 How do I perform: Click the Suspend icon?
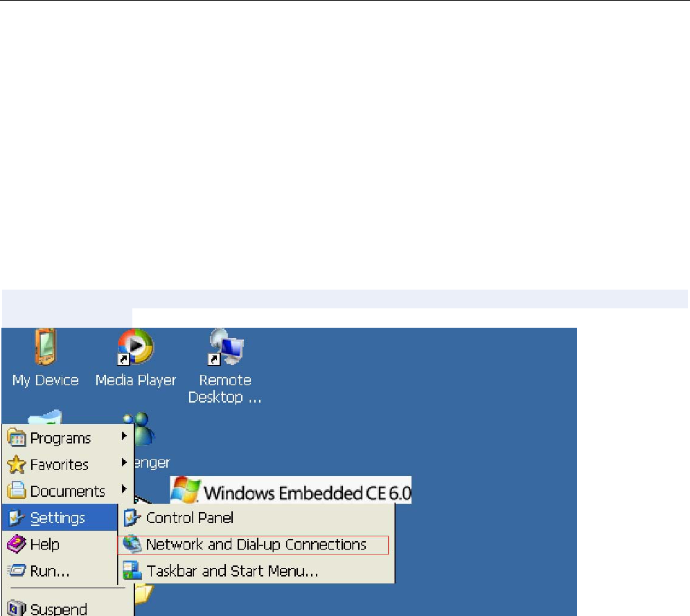click(17, 608)
